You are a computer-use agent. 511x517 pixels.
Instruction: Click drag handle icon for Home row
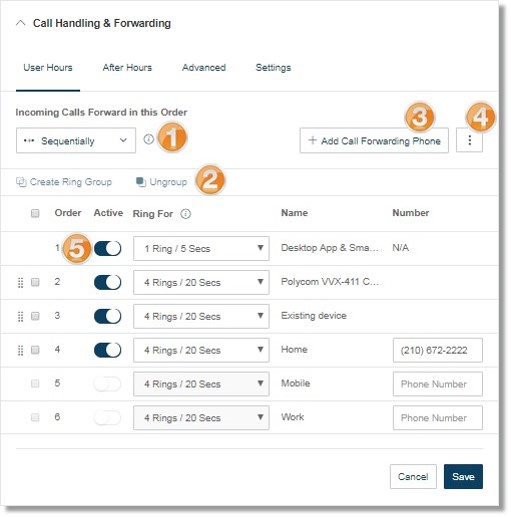point(20,350)
